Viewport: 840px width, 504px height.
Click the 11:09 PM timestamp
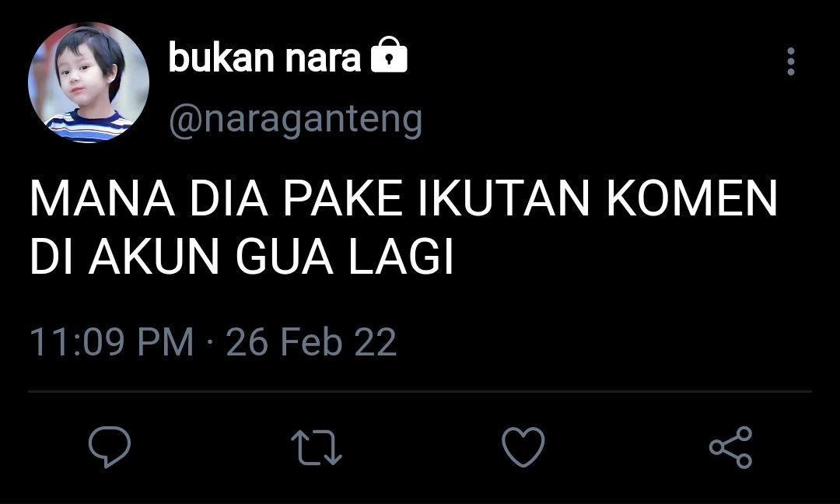click(x=111, y=341)
